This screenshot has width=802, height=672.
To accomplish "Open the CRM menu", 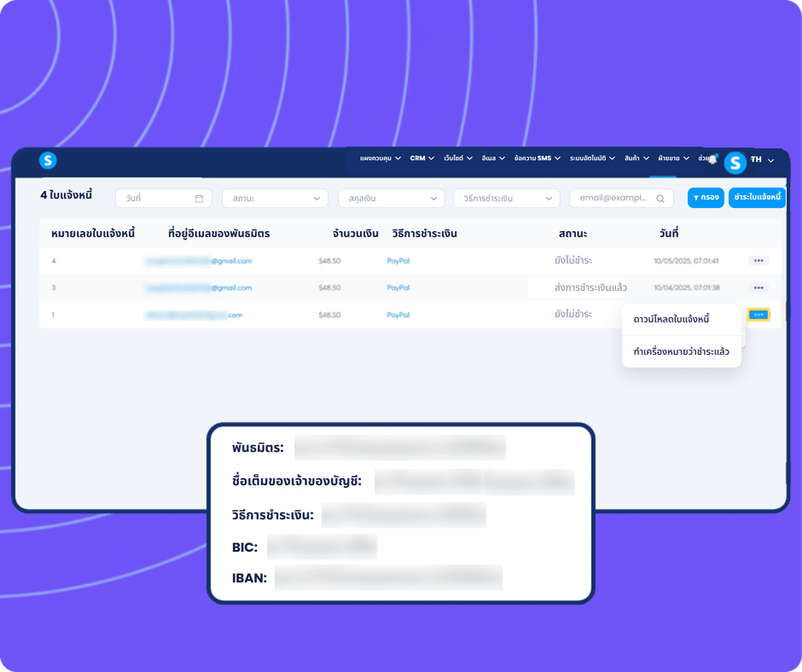I will (x=422, y=158).
